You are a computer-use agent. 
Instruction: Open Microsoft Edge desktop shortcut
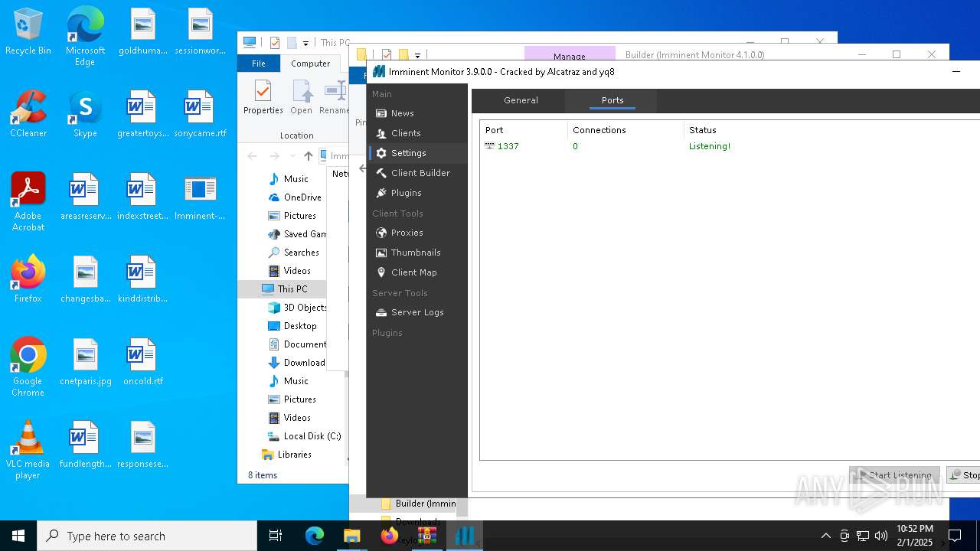click(x=85, y=36)
